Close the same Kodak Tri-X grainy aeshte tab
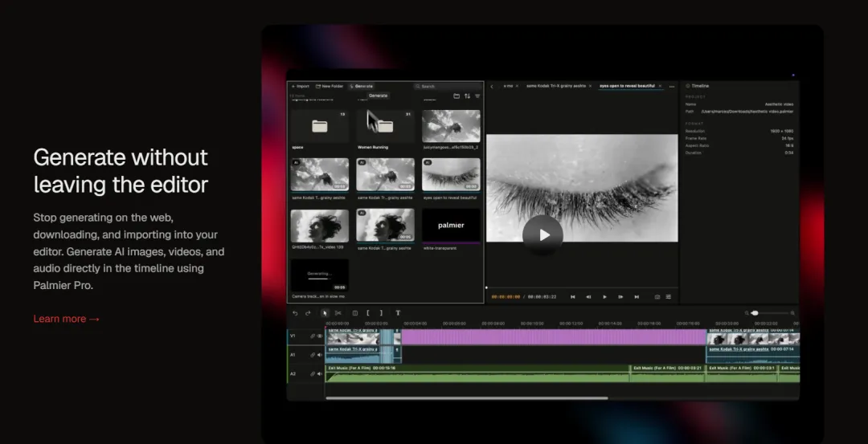Image resolution: width=868 pixels, height=444 pixels. click(590, 86)
